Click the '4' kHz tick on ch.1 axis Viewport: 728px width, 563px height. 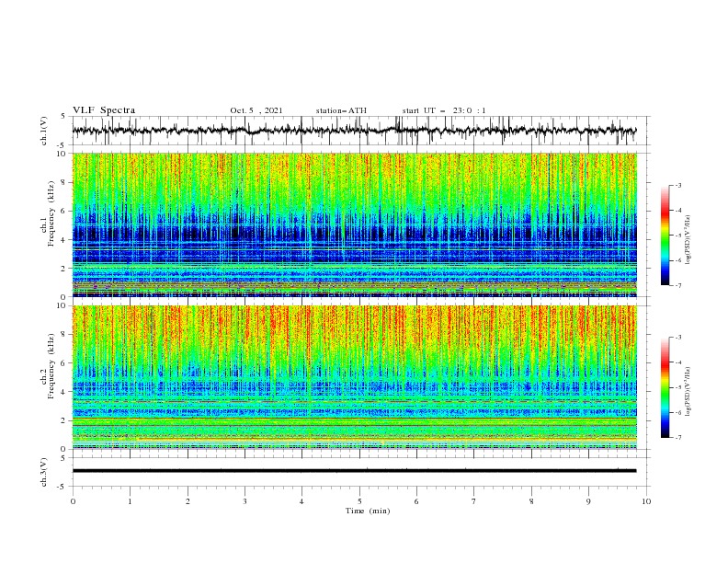63,240
